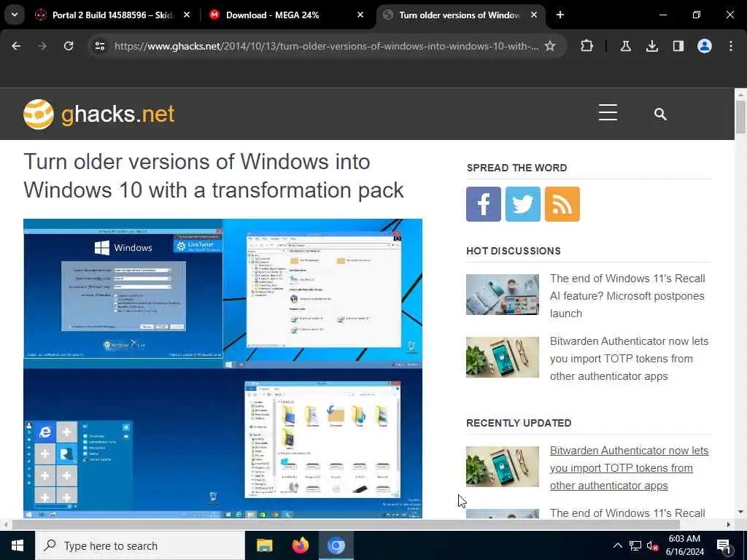The width and height of the screenshot is (747, 560).
Task: Open network status tray icon
Action: [635, 545]
